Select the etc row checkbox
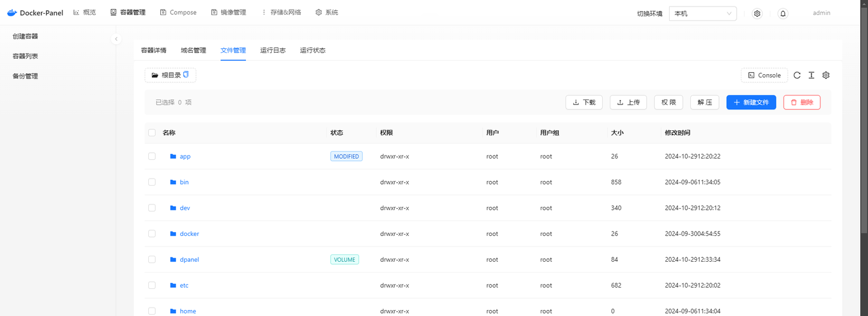 (x=152, y=286)
